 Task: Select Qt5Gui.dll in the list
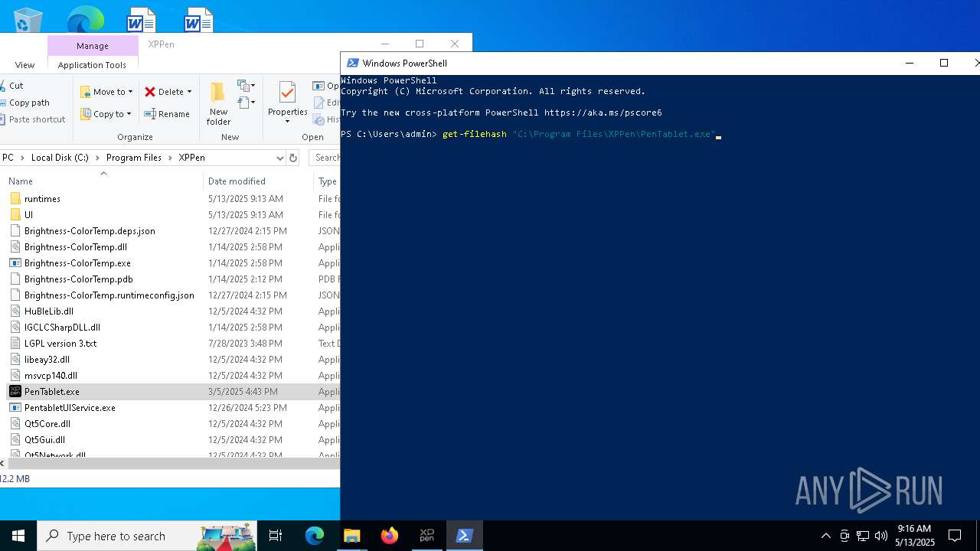click(44, 440)
